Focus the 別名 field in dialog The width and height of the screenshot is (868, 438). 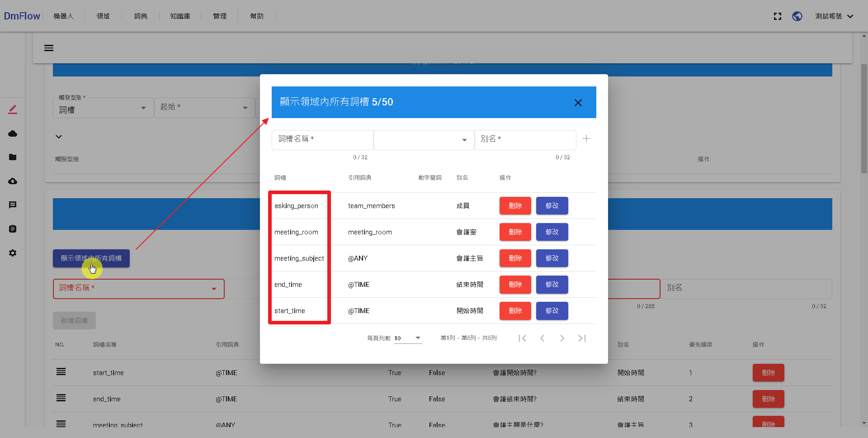525,140
